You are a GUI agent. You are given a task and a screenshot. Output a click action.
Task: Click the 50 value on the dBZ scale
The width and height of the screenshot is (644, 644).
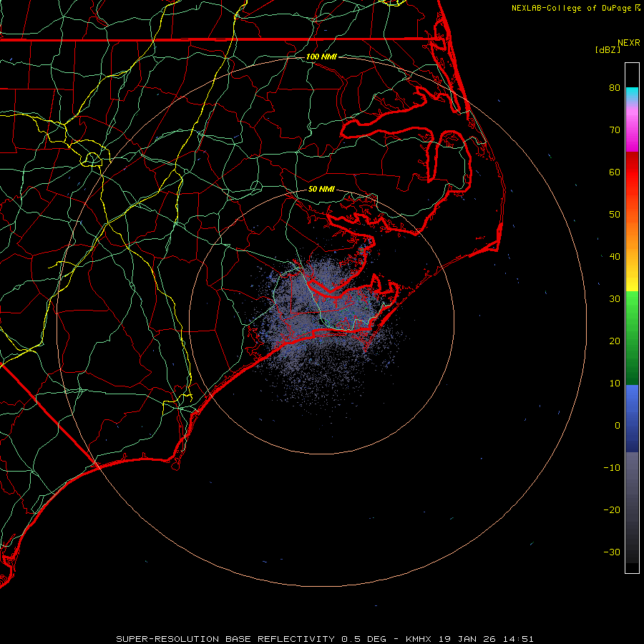tap(615, 215)
